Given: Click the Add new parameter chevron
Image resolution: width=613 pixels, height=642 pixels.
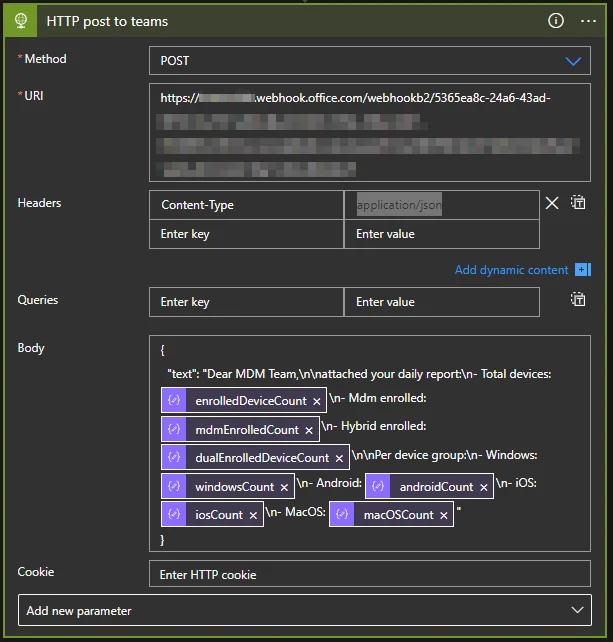Looking at the screenshot, I should point(577,610).
